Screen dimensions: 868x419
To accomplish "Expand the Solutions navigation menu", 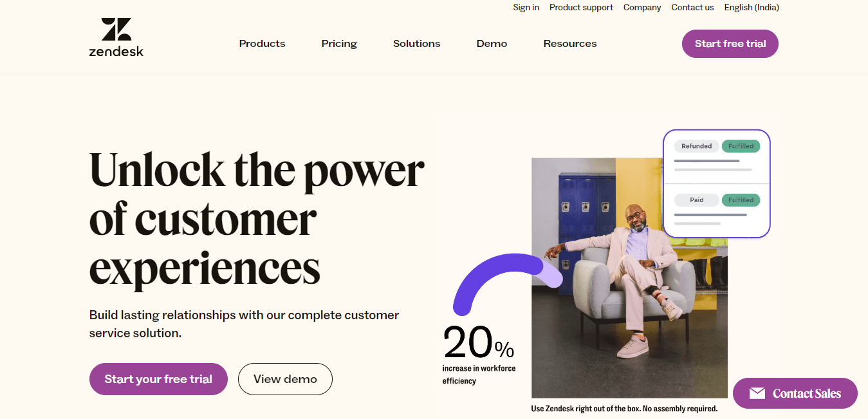I will point(416,43).
